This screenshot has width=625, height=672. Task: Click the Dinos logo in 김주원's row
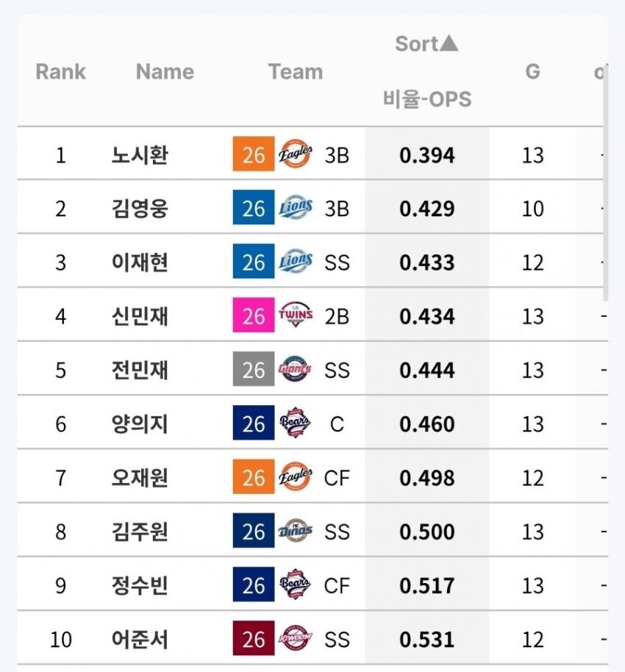(296, 532)
